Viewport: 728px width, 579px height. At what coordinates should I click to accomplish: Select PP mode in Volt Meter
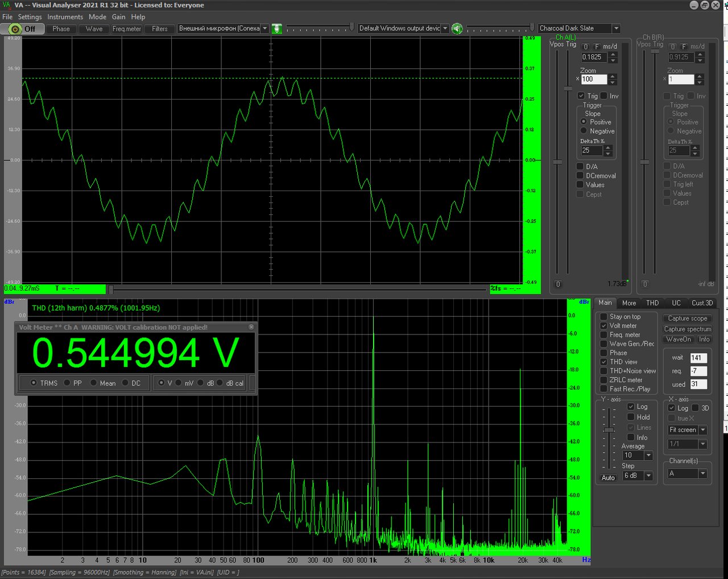coord(67,383)
